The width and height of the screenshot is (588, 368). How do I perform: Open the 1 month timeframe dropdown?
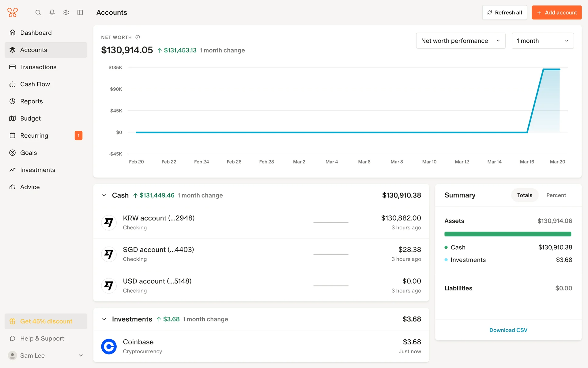pos(542,41)
